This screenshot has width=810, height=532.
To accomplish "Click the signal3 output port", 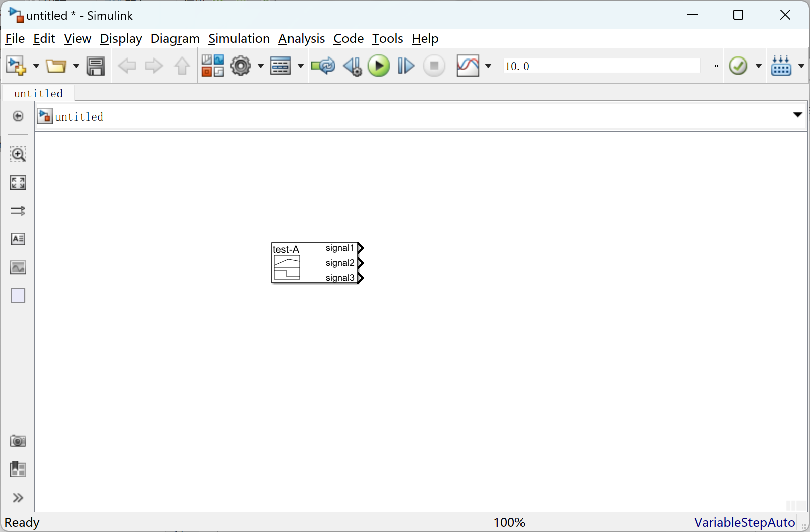I will click(361, 278).
